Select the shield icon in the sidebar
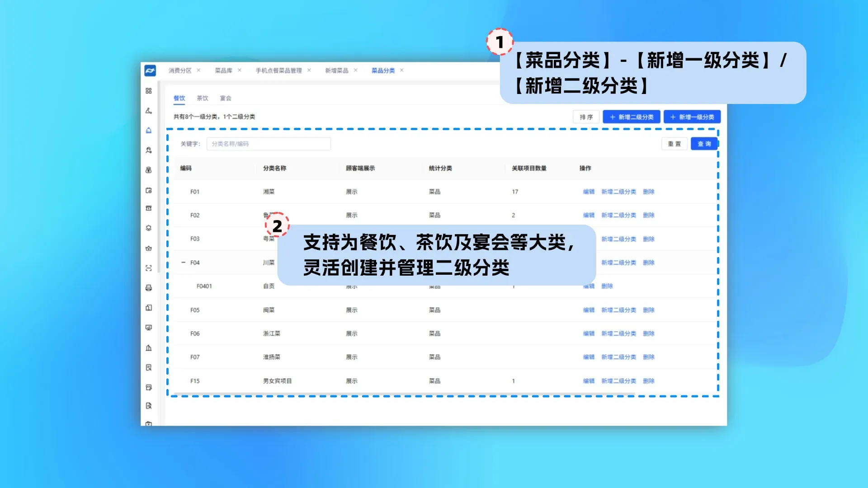Image resolution: width=868 pixels, height=488 pixels. click(x=149, y=228)
